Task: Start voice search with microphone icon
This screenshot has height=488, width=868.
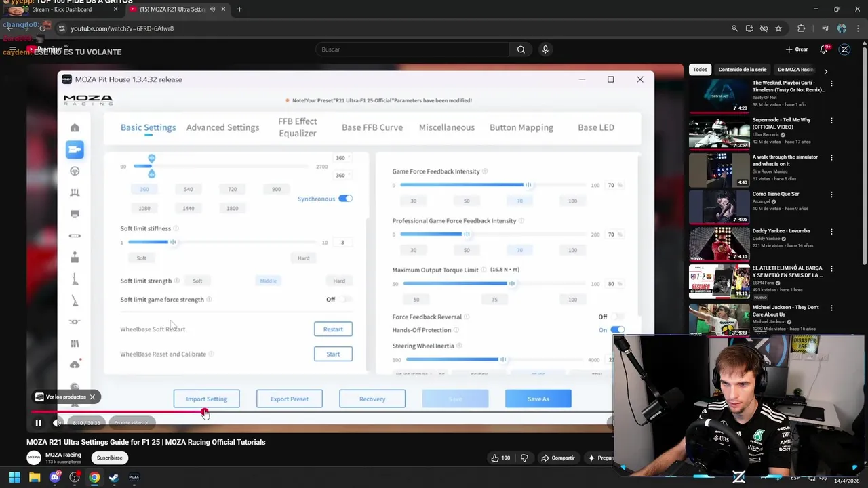Action: [x=545, y=49]
